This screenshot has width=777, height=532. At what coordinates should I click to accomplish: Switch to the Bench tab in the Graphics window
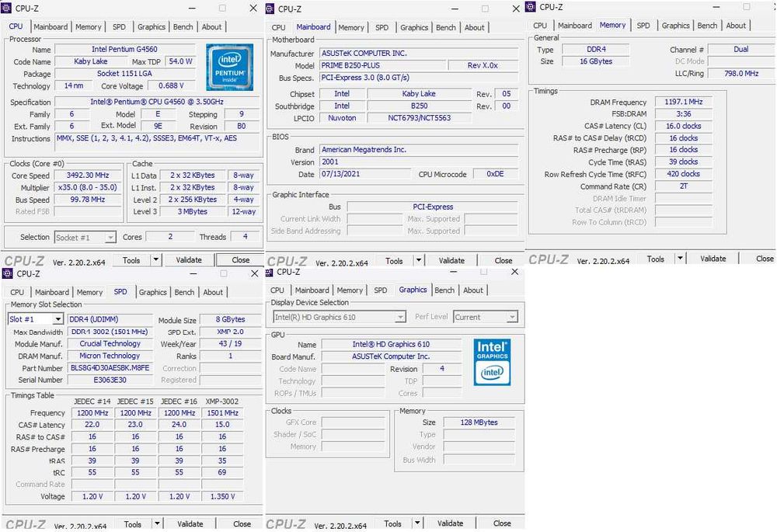tap(444, 290)
